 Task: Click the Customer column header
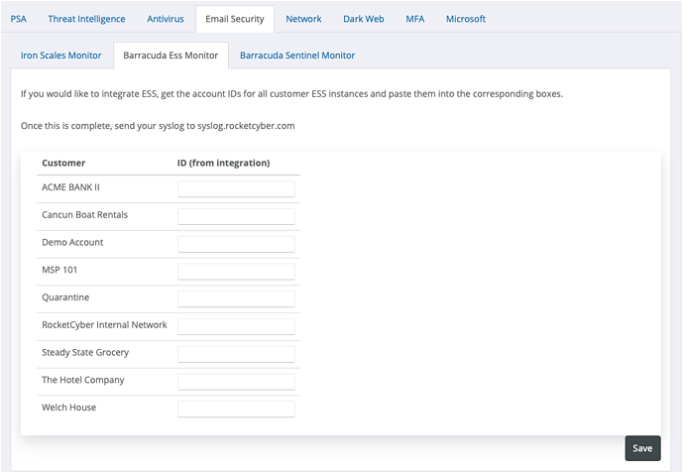click(63, 163)
